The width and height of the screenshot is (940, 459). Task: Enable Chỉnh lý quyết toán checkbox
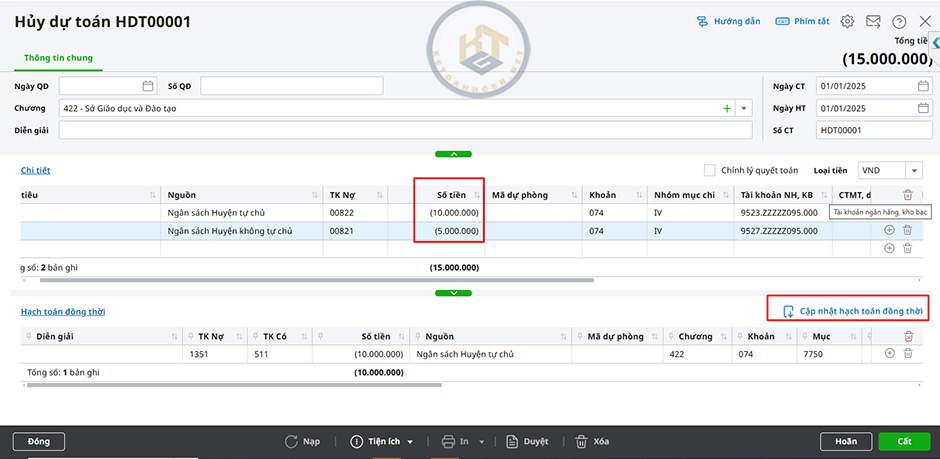click(x=710, y=170)
